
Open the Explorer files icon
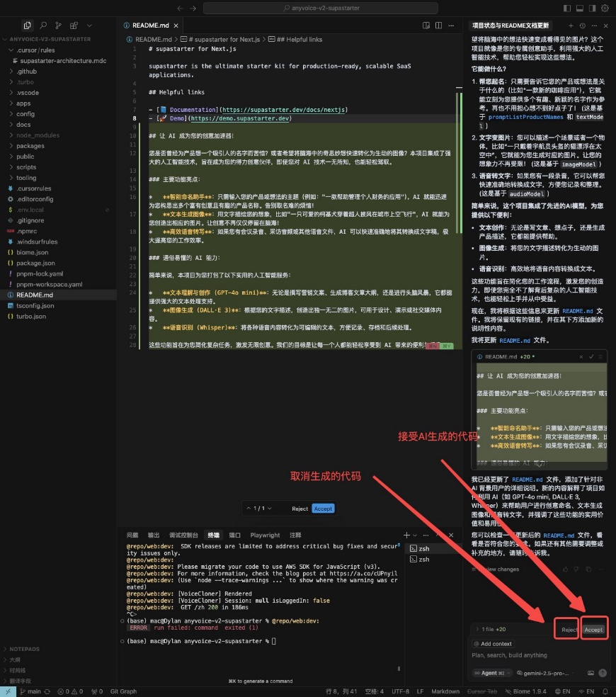(28, 25)
